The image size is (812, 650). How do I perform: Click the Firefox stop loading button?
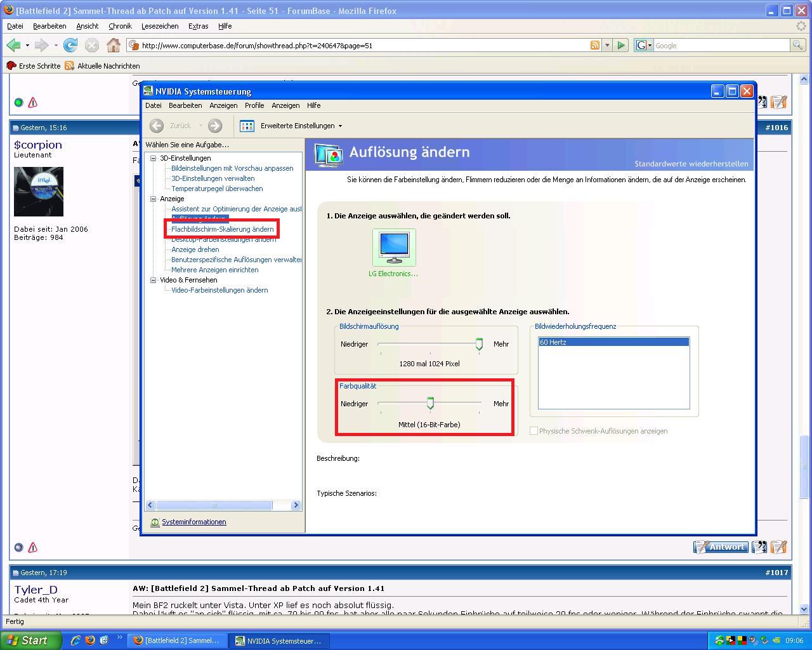[x=92, y=45]
